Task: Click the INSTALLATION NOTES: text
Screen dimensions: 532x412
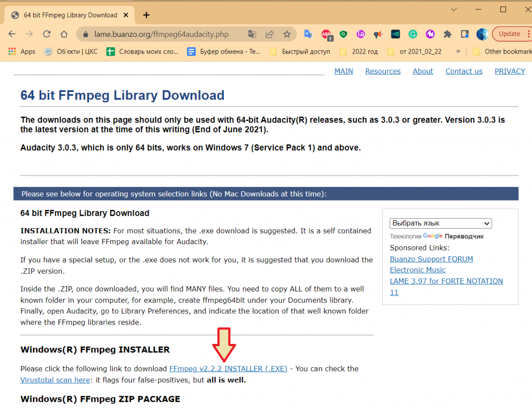Action: pyautogui.click(x=65, y=231)
